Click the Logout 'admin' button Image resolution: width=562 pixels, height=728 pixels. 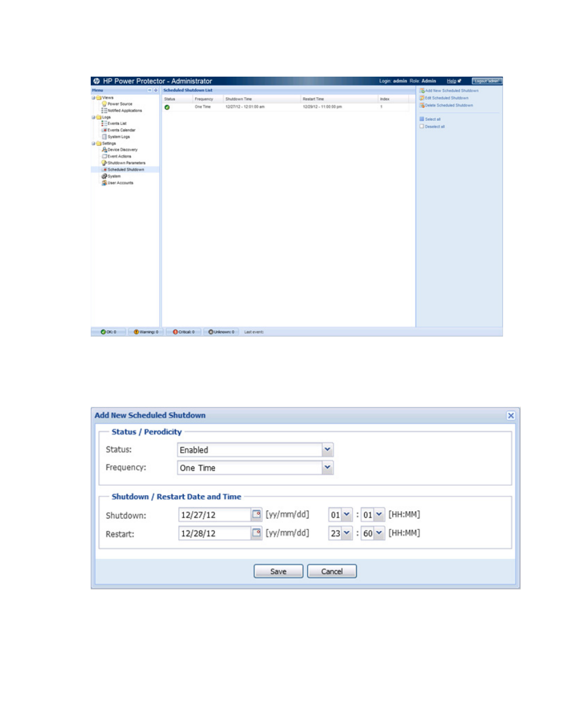(x=487, y=81)
